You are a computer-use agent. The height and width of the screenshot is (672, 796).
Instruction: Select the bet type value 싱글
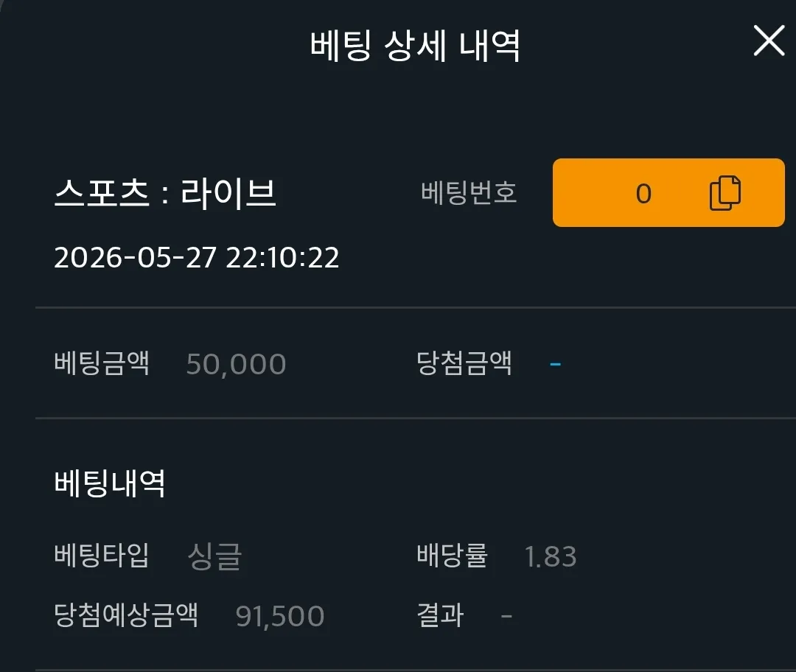click(x=214, y=556)
